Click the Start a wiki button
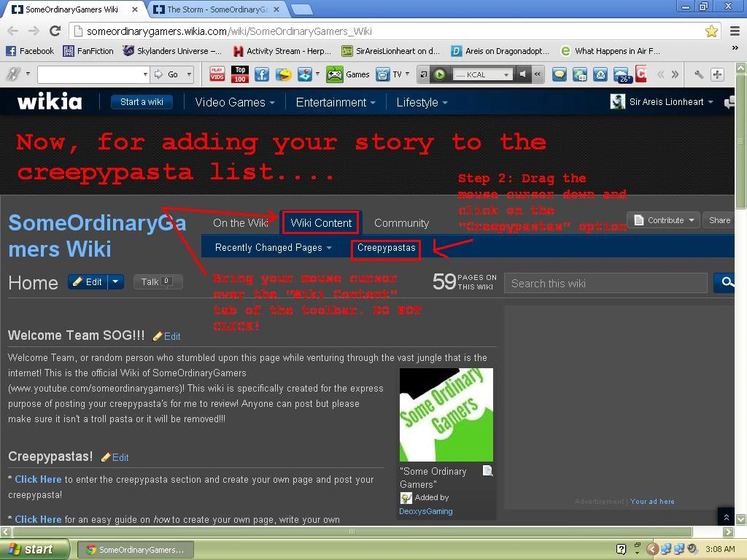 pyautogui.click(x=142, y=102)
